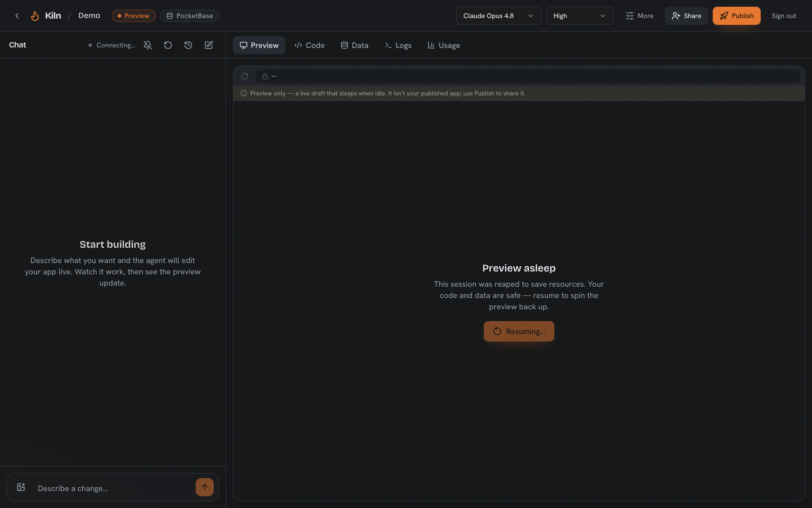
Task: Switch to the Code tab
Action: 309,45
